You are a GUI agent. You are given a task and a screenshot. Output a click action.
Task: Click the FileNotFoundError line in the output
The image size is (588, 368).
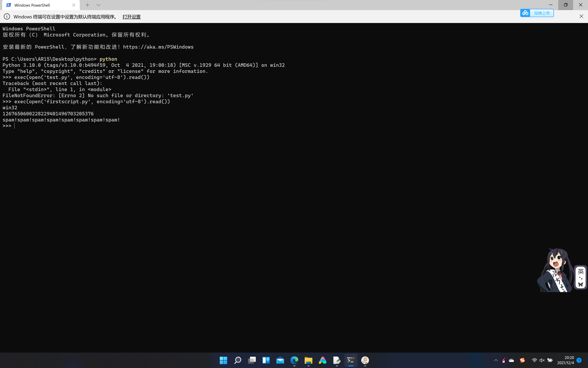[98, 96]
